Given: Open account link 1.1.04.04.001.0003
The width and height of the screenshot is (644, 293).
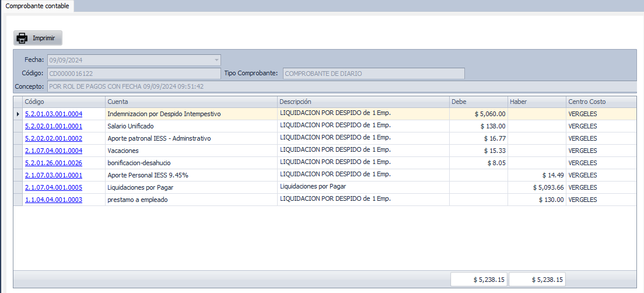Looking at the screenshot, I should coord(54,200).
